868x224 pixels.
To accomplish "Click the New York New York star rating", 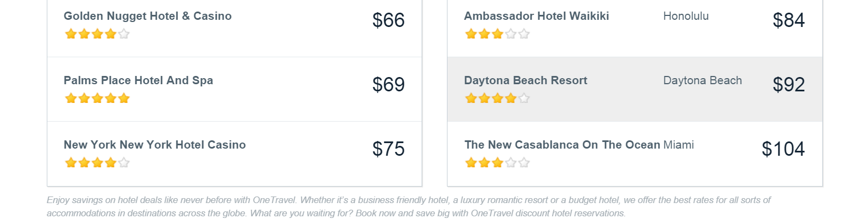I will click(97, 163).
